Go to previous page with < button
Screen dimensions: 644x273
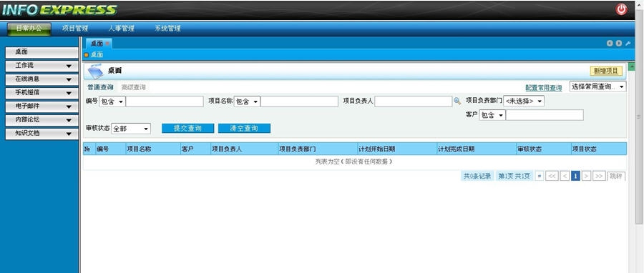565,177
